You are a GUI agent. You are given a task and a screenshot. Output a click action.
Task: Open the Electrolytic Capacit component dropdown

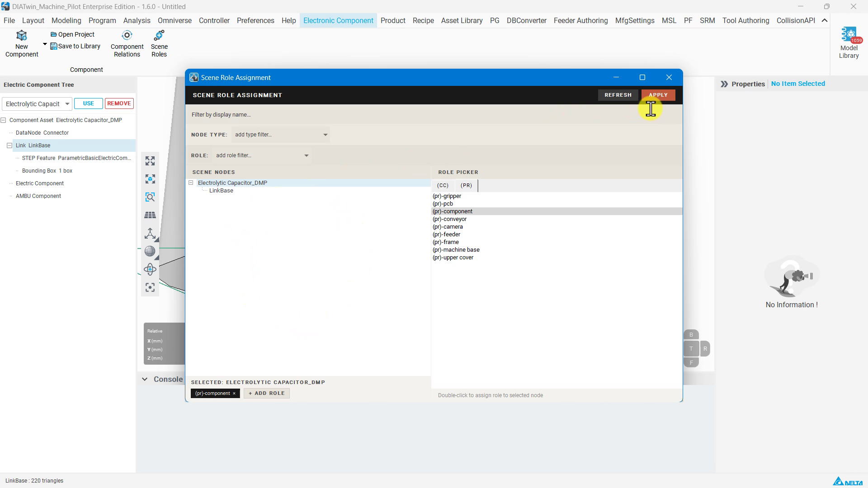(x=67, y=104)
